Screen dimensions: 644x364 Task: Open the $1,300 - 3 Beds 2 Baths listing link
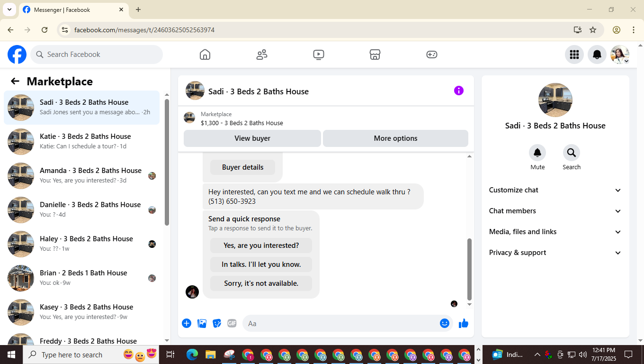pyautogui.click(x=242, y=123)
